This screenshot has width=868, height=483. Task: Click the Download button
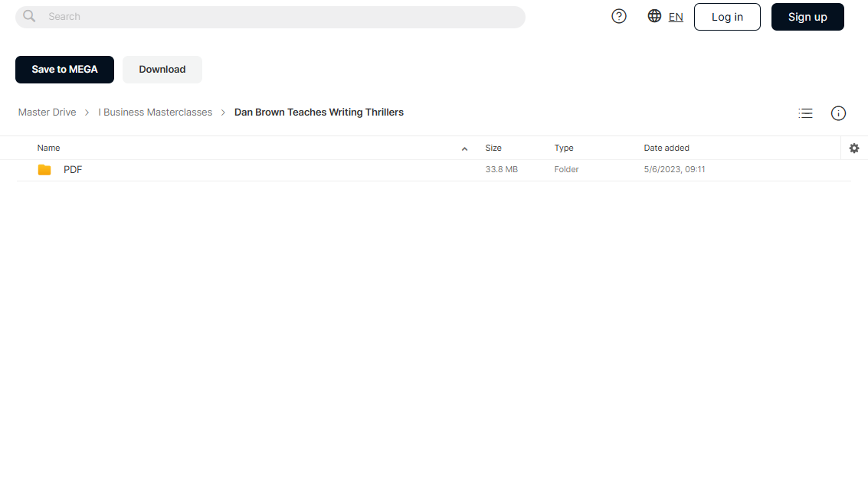[x=162, y=70]
